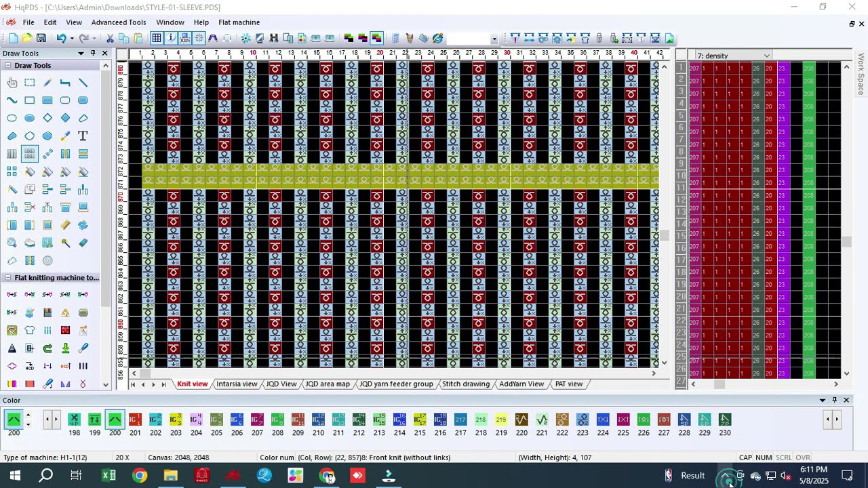The height and width of the screenshot is (488, 868).
Task: Switch to the JQD yarn feeder group tab
Action: click(x=396, y=384)
